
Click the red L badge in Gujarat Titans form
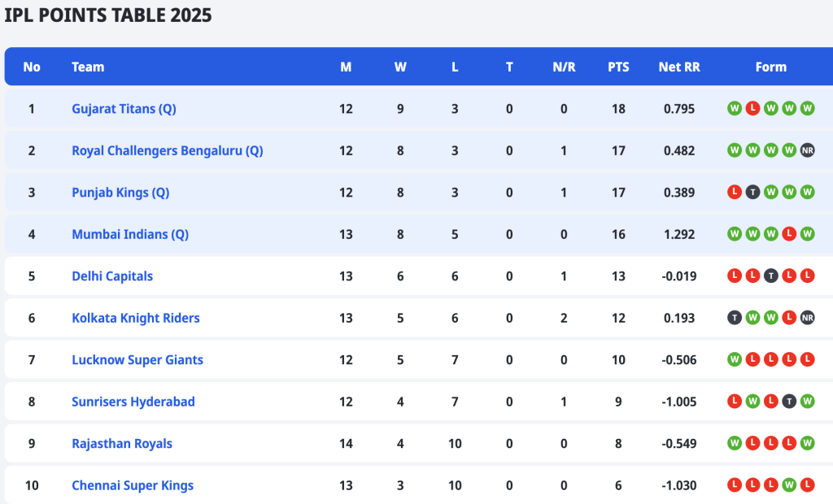tap(752, 108)
